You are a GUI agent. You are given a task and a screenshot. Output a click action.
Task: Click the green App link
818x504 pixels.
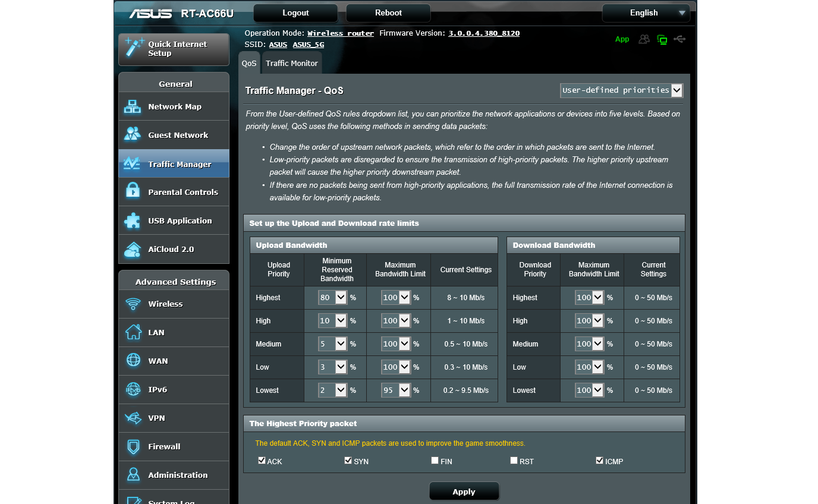point(622,39)
